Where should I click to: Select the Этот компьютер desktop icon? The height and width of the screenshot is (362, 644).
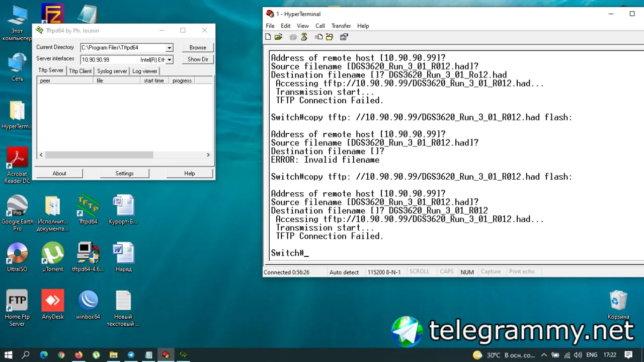point(17,23)
